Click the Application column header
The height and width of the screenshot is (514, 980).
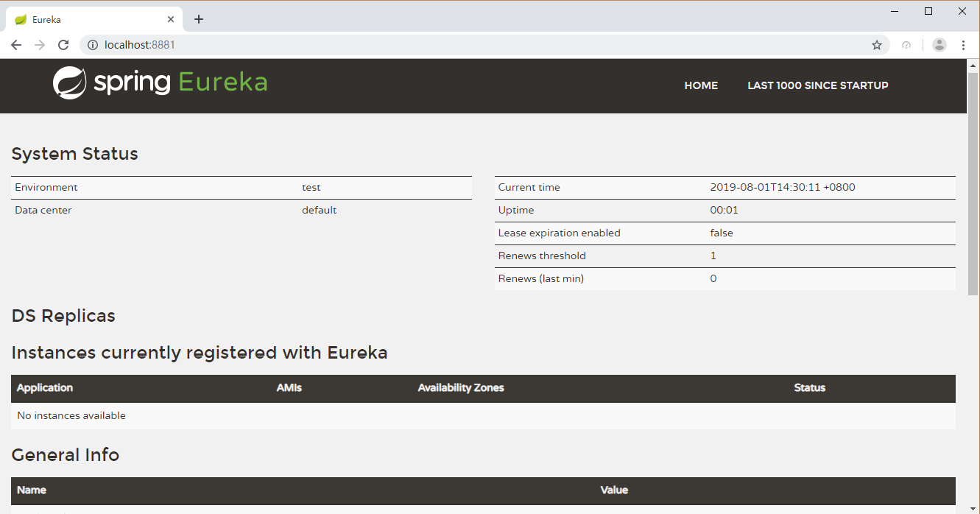[x=45, y=387]
